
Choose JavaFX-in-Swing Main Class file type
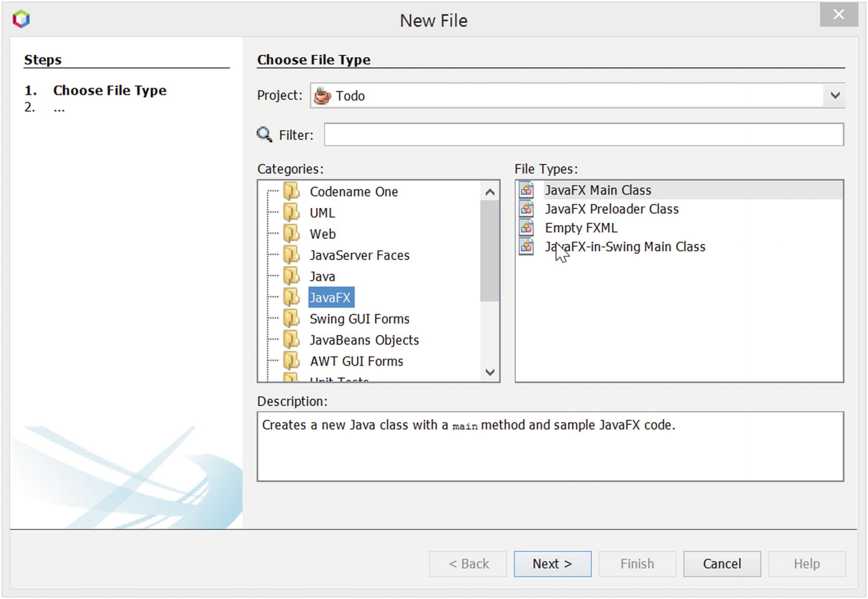click(625, 247)
